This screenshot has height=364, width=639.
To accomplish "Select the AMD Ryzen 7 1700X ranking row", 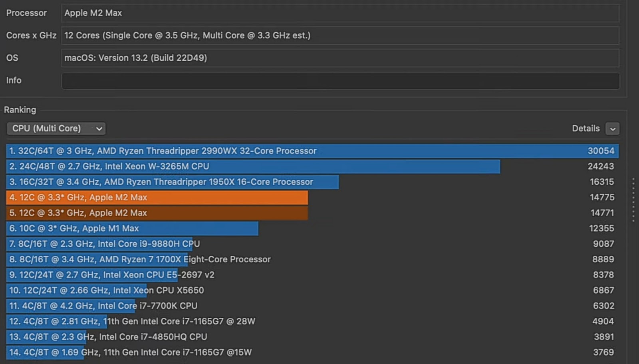I will tap(312, 259).
